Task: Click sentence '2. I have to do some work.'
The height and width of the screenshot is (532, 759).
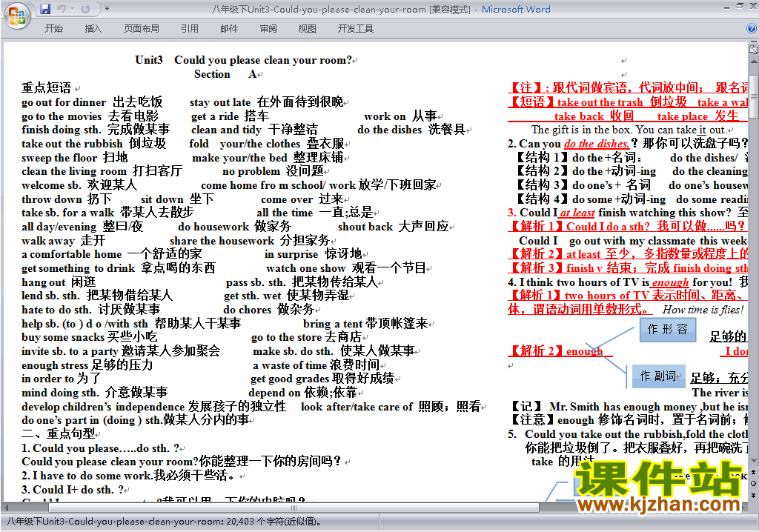Action: point(87,476)
